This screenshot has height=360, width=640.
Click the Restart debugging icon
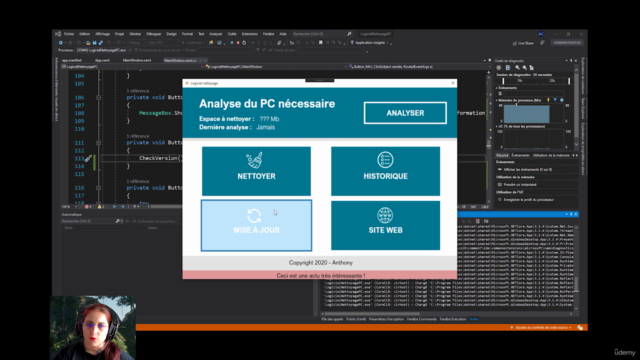pyautogui.click(x=244, y=42)
